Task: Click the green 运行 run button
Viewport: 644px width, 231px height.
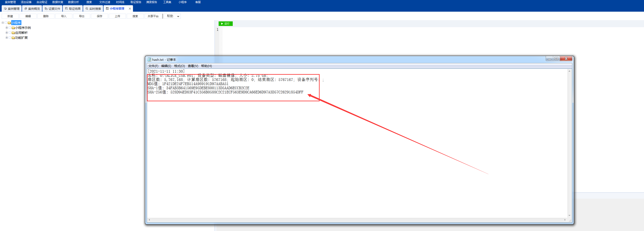Action: (225, 23)
